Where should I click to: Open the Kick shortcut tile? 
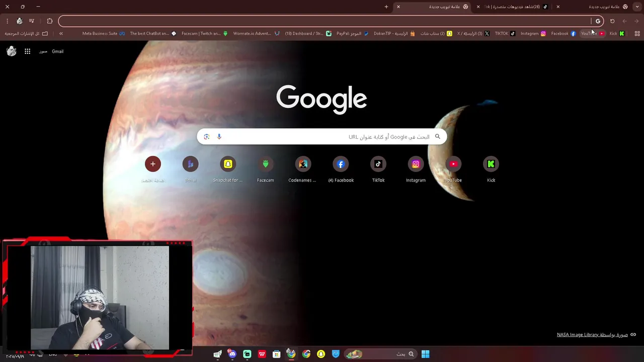(x=491, y=169)
